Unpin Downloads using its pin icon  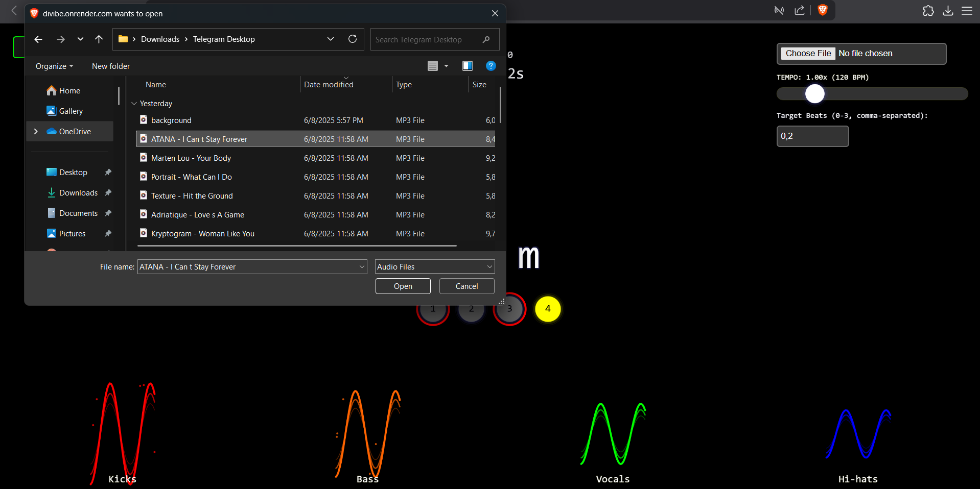point(108,193)
